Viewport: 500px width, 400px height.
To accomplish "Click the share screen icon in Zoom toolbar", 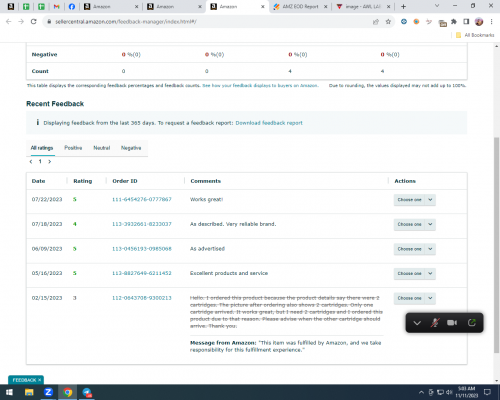I will (472, 323).
